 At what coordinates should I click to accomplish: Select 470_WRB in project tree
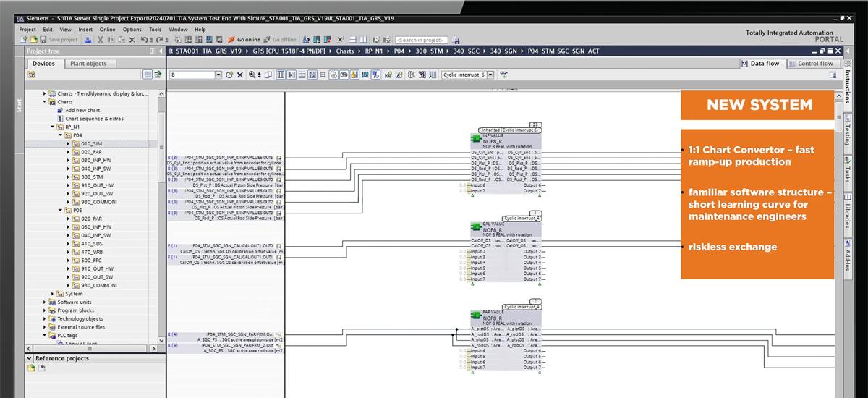coord(91,252)
